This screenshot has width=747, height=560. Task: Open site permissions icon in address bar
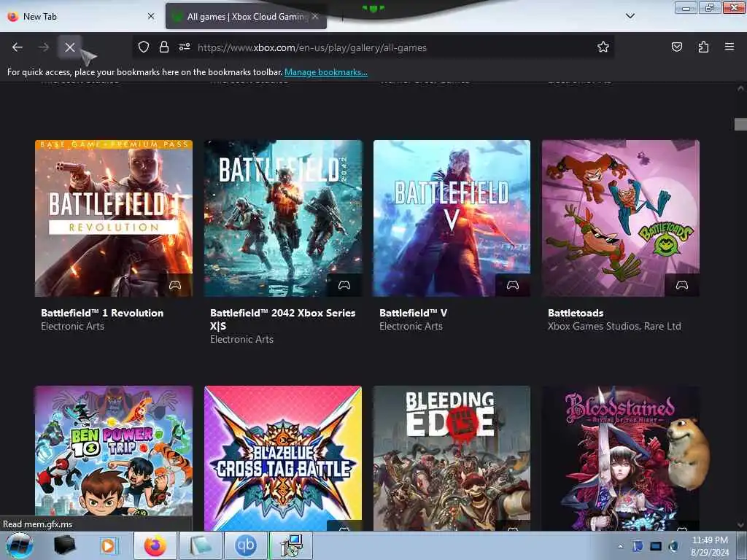[x=185, y=47]
